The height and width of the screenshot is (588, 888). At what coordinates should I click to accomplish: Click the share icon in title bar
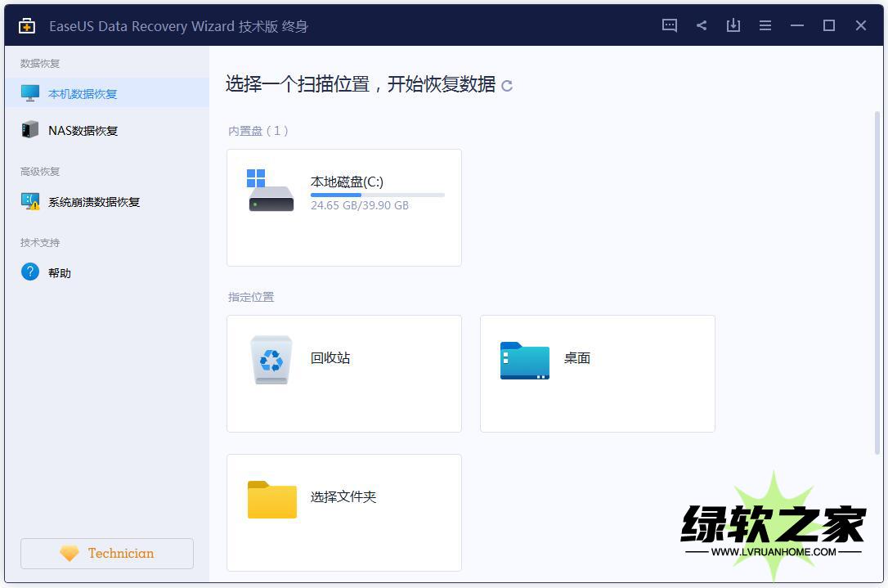(702, 25)
